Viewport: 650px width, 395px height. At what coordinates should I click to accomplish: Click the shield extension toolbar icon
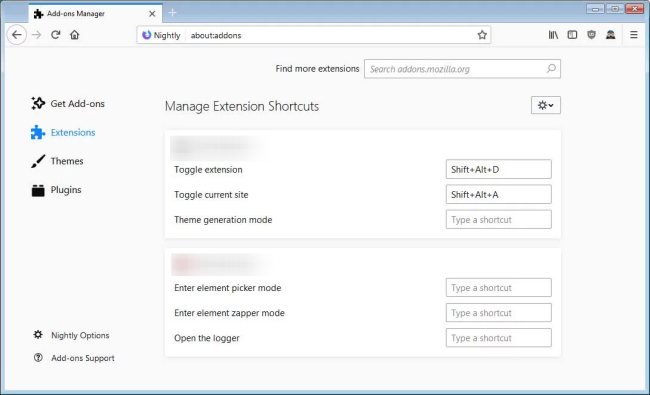(592, 35)
